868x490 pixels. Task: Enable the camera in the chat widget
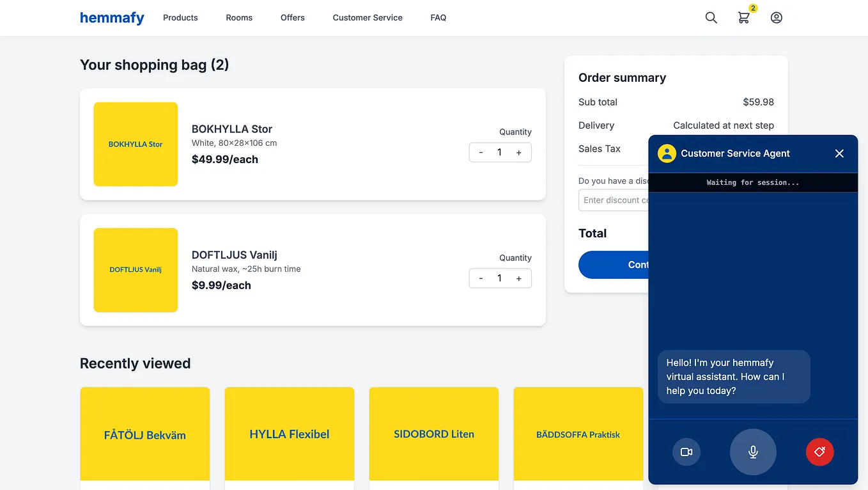(686, 452)
